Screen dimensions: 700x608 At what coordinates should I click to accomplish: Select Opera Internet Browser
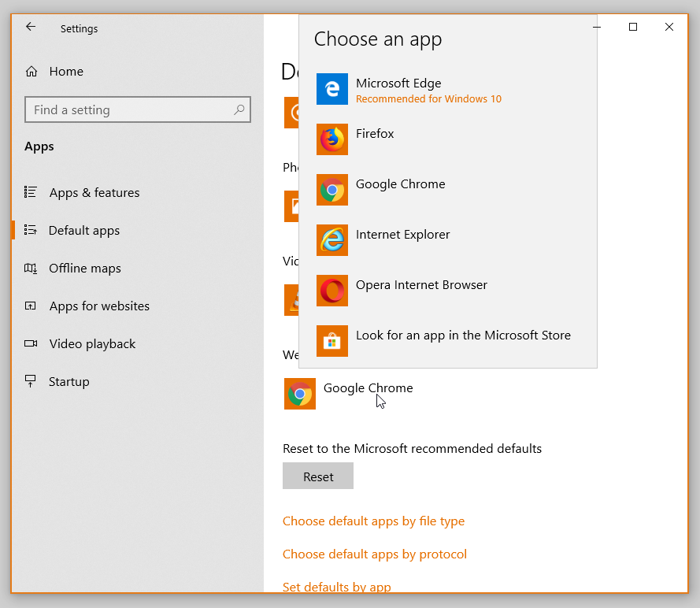[421, 285]
